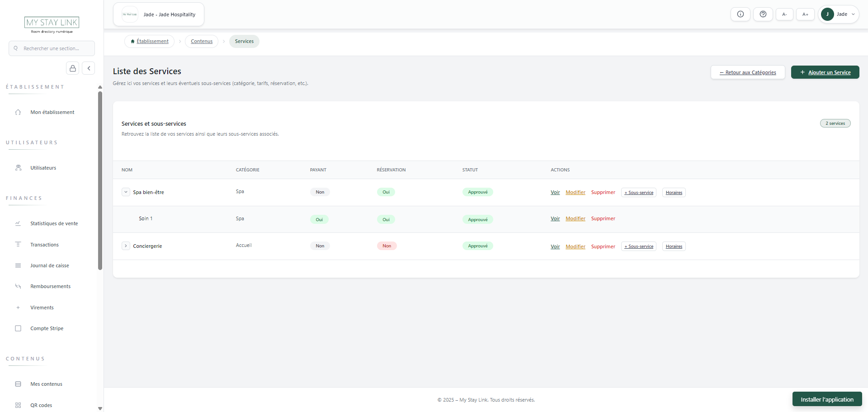Decrease font size with the A- button

[x=784, y=14]
